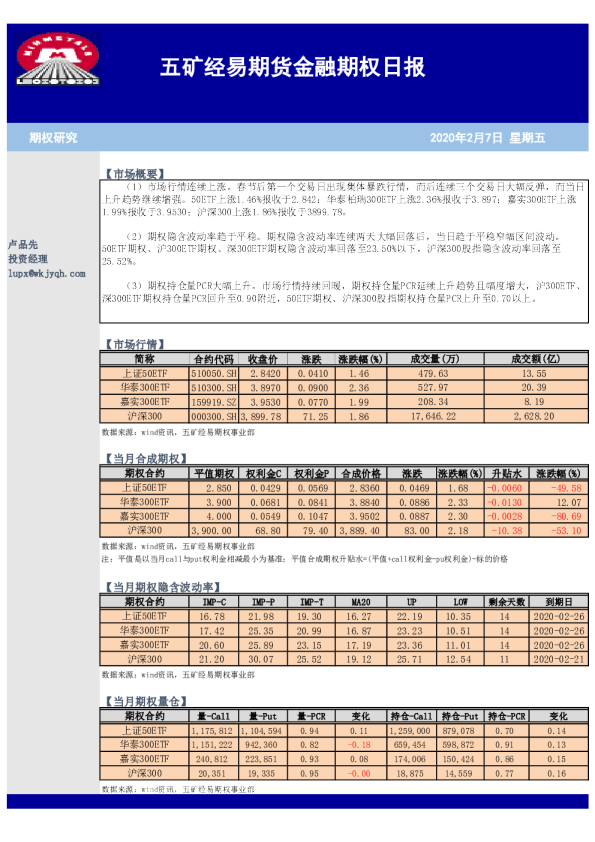Click the 合成价格 column header

coord(361,474)
